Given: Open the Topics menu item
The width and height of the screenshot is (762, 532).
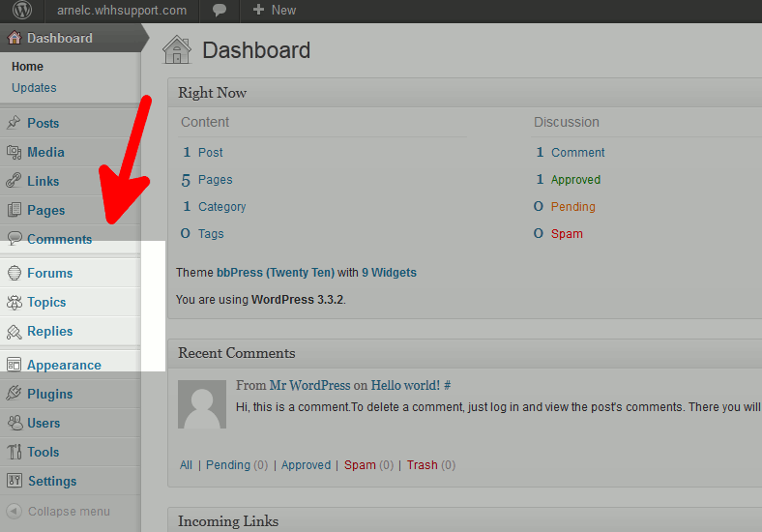Looking at the screenshot, I should [46, 302].
